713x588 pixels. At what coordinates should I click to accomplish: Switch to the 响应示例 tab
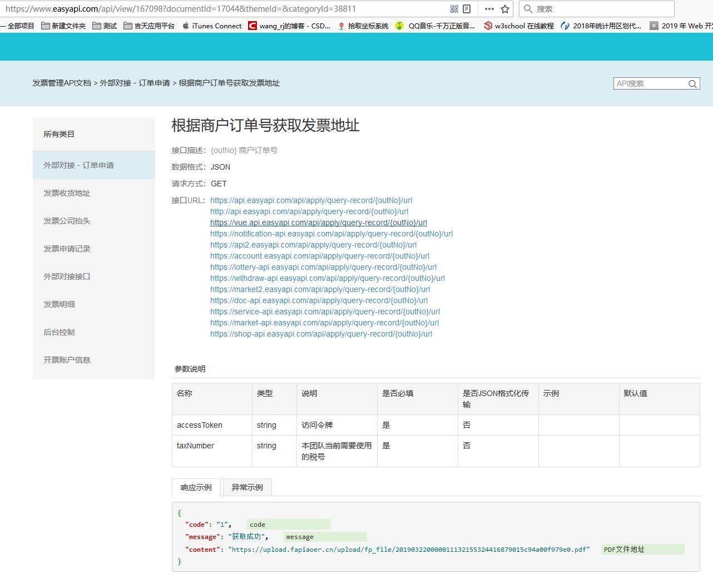pos(196,487)
